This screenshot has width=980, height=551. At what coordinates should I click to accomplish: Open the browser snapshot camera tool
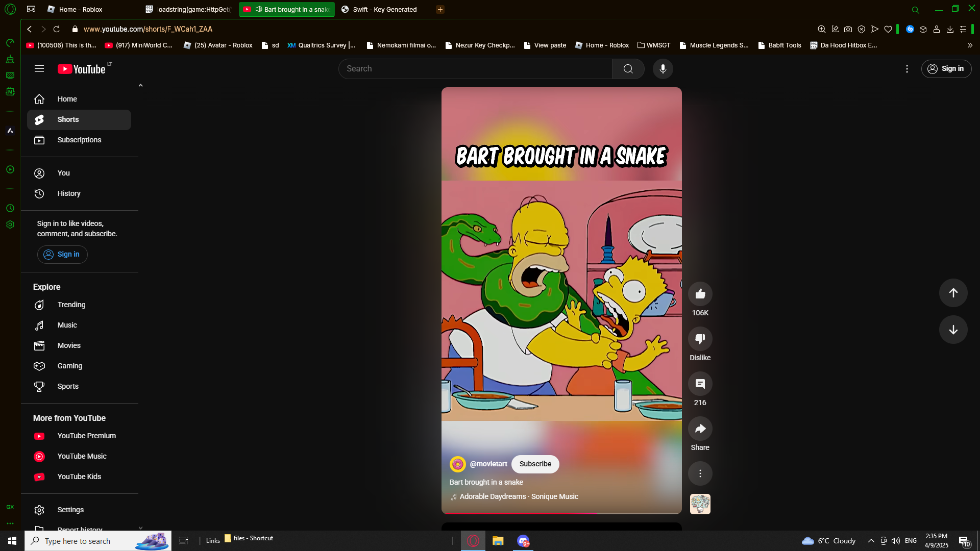848,29
